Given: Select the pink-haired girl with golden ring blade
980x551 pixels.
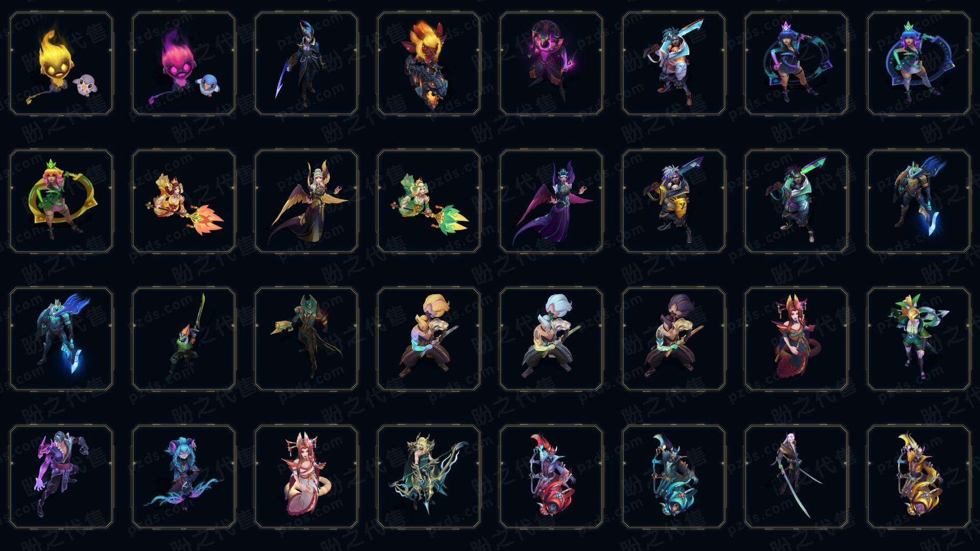Looking at the screenshot, I should point(61,201).
